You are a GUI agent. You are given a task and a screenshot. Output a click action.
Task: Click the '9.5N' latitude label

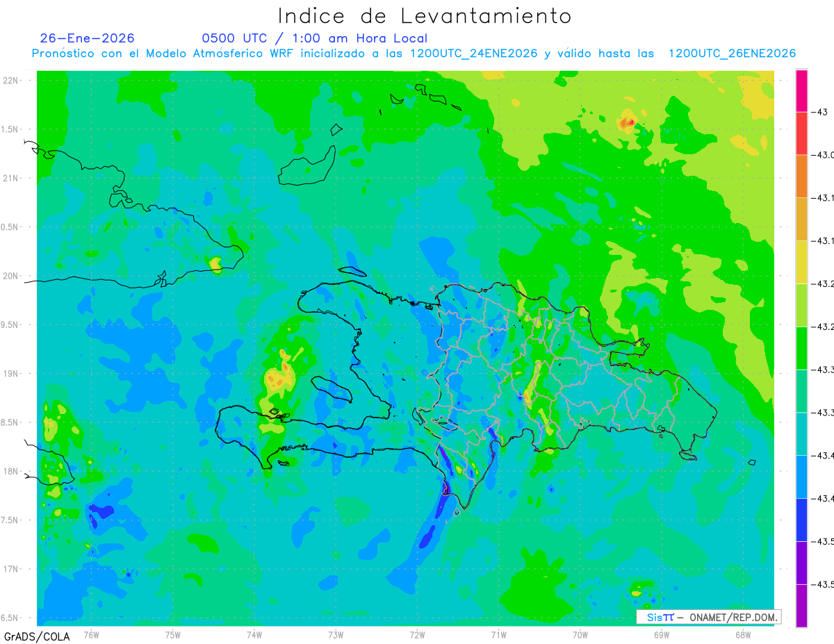click(x=10, y=324)
